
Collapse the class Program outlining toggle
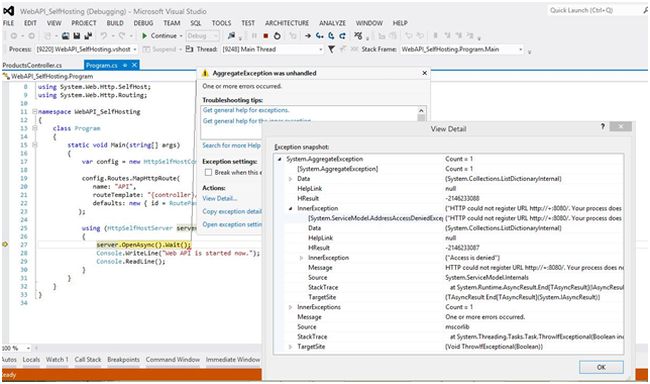35,128
